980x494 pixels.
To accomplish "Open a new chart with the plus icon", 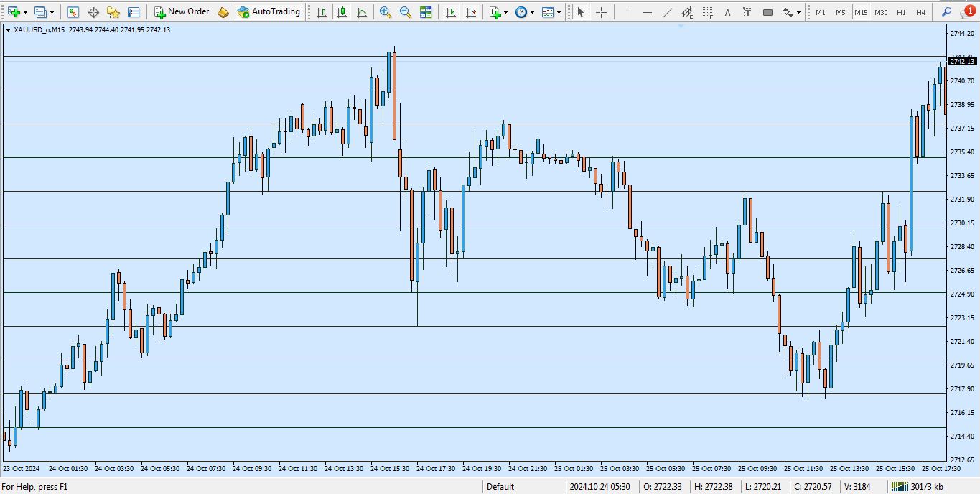I will (13, 12).
